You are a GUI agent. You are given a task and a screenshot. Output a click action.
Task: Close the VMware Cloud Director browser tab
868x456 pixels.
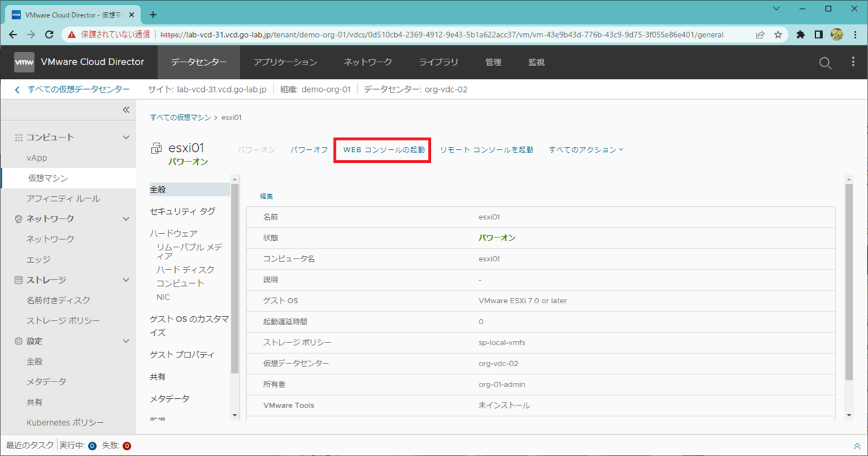point(133,14)
